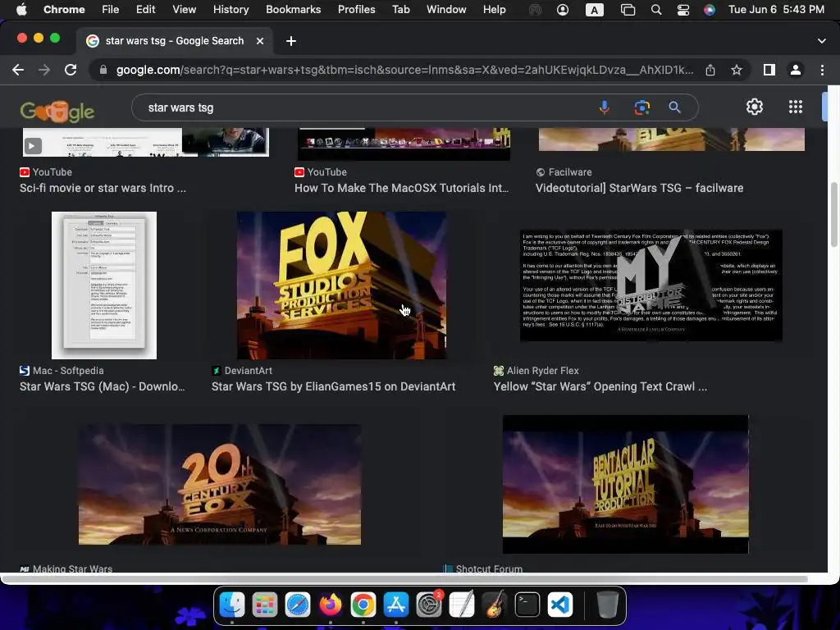The image size is (840, 630).
Task: Open Chrome three-dot menu
Action: pos(822,70)
